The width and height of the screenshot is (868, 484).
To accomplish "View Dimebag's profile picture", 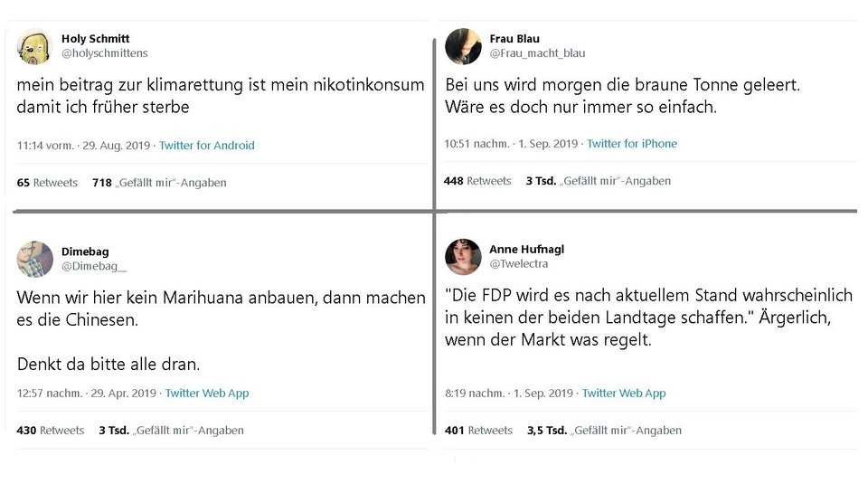I will click(35, 259).
